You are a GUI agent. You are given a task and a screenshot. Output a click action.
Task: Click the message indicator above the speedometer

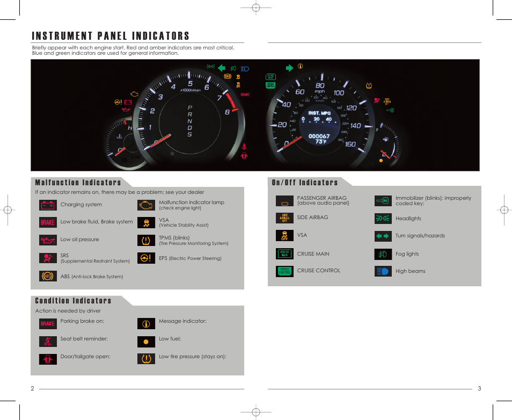(300, 67)
